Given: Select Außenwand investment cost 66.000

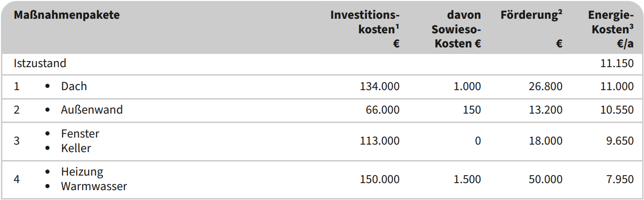Looking at the screenshot, I should [383, 110].
